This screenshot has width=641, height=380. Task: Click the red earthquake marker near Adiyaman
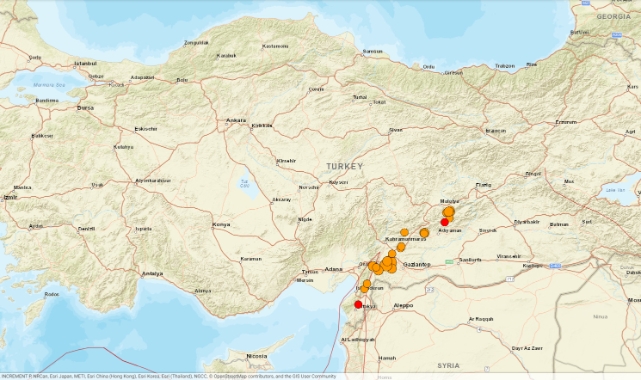(x=445, y=222)
